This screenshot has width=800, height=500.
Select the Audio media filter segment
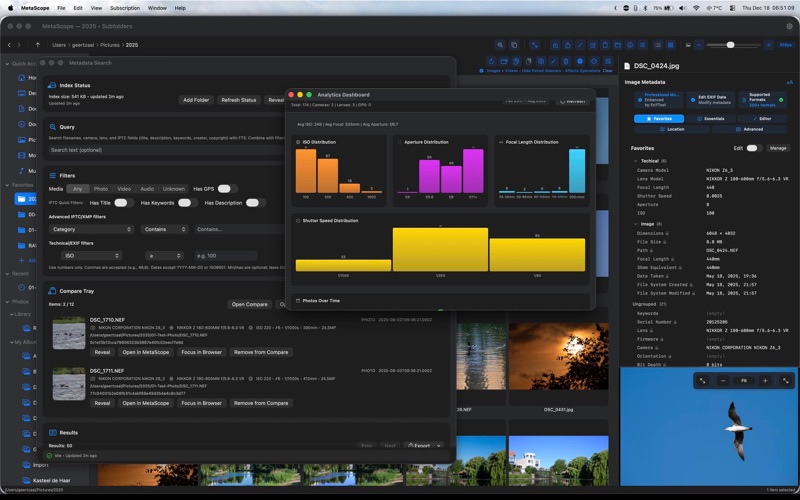pos(147,189)
